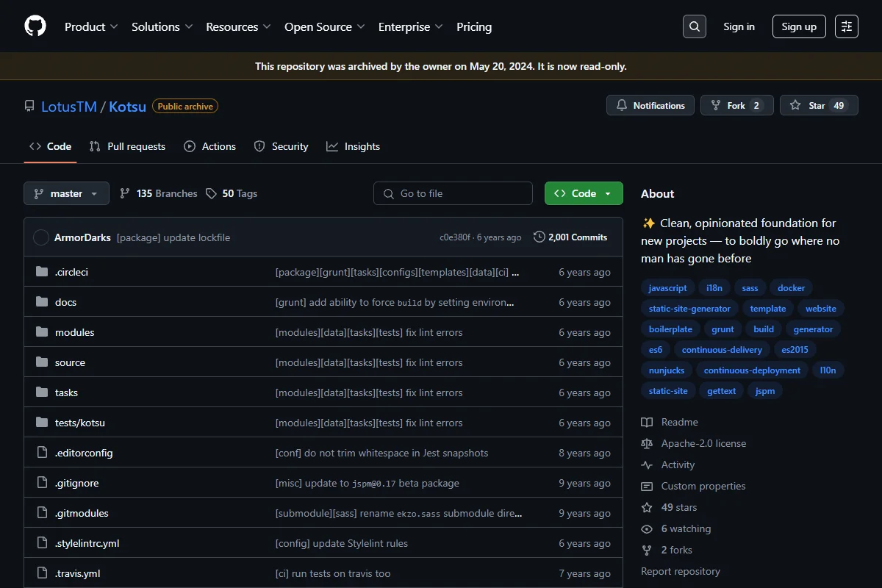The height and width of the screenshot is (588, 882).
Task: Open the appearance settings sliders icon
Action: 847,26
